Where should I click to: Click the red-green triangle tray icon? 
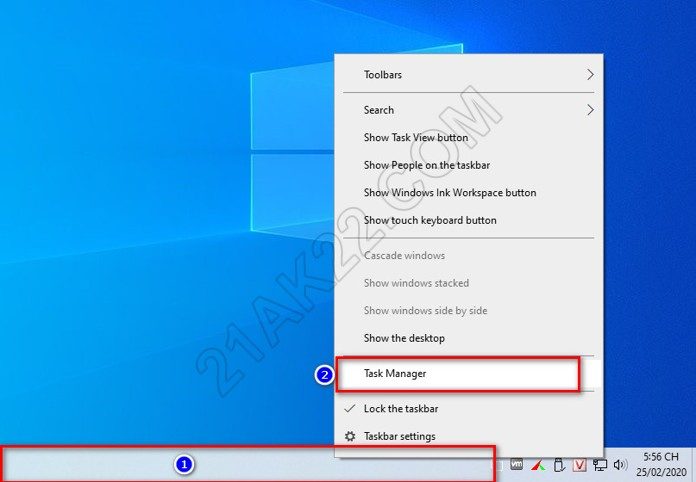coord(538,465)
